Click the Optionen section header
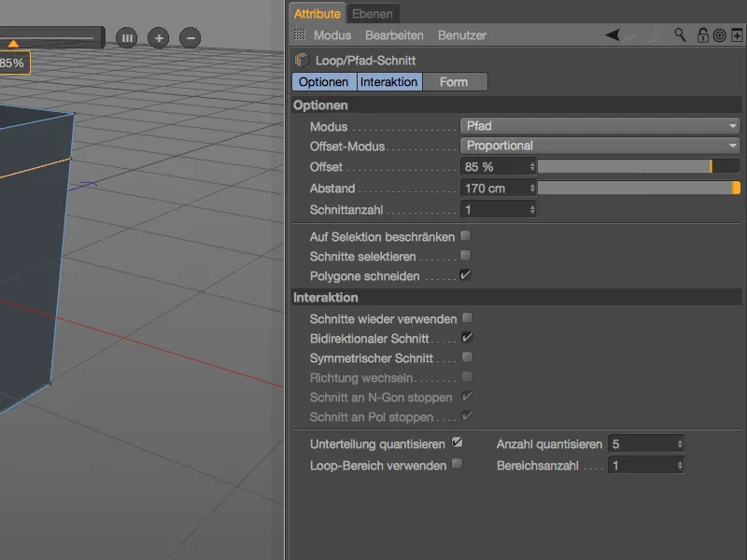747x560 pixels. (517, 105)
